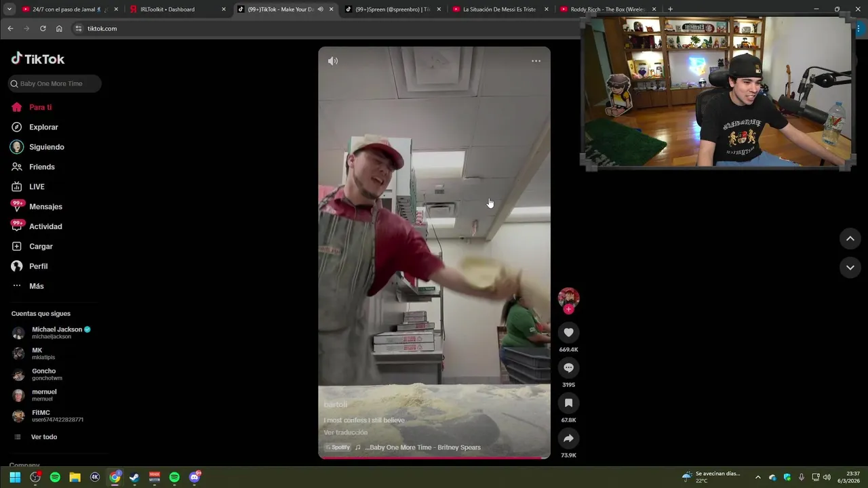868x488 pixels.
Task: Open the video's three-dot options menu
Action: click(x=536, y=61)
